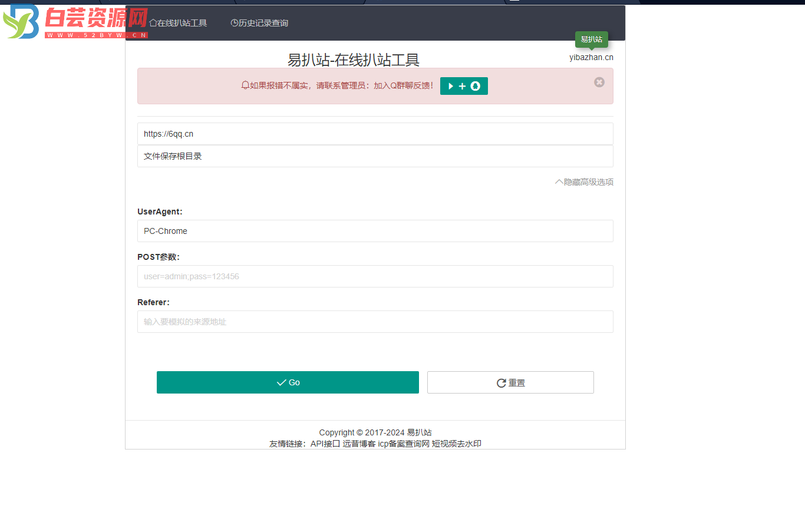
Task: Click the Referer input field
Action: pyautogui.click(x=375, y=322)
